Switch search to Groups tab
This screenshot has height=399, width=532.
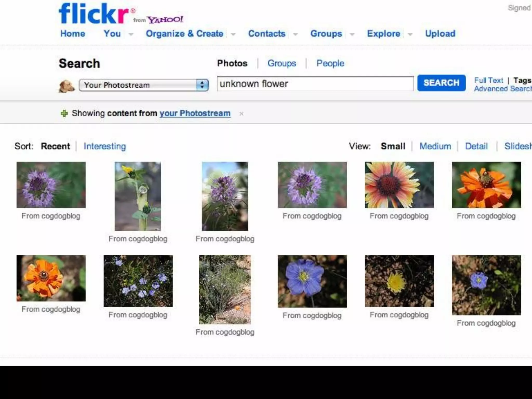282,63
